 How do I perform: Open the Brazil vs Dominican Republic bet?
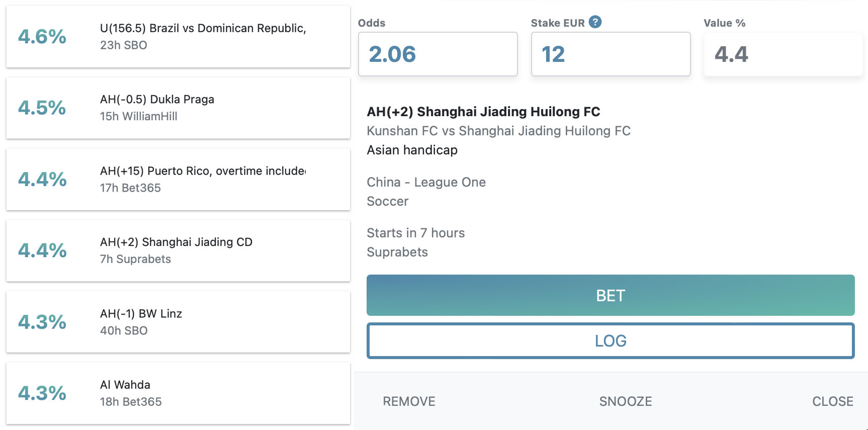203,36
